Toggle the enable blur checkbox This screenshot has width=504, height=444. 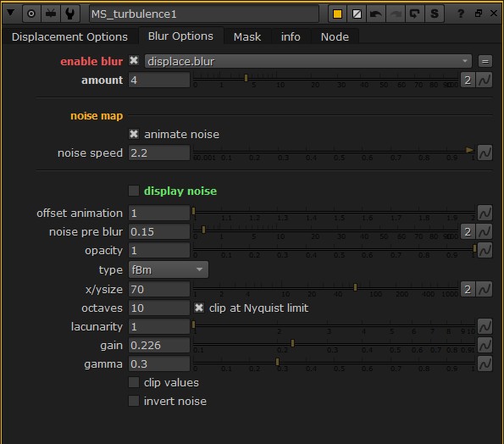(x=134, y=61)
